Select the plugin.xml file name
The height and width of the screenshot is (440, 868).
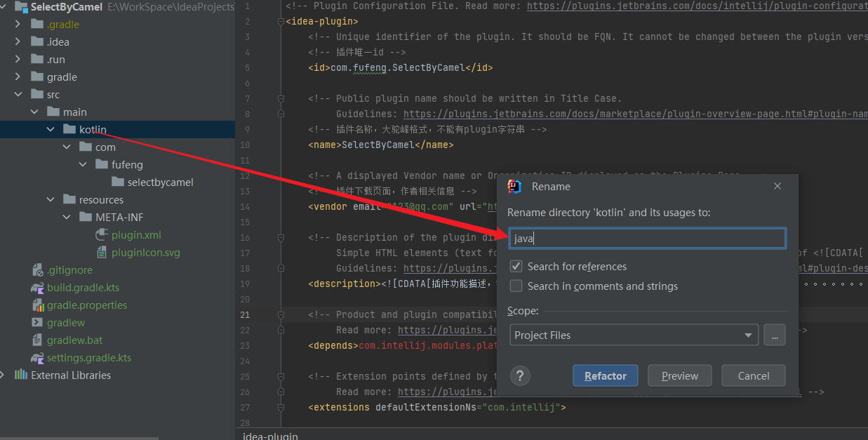136,234
